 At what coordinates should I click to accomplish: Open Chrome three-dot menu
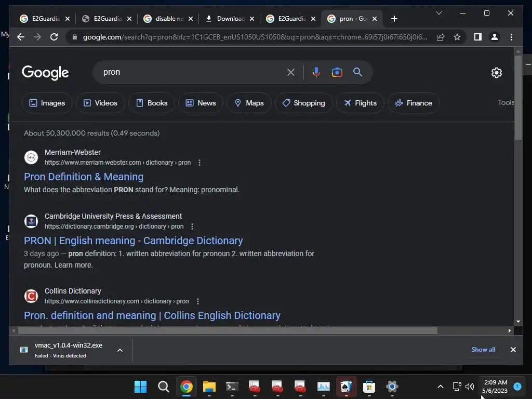click(x=511, y=37)
